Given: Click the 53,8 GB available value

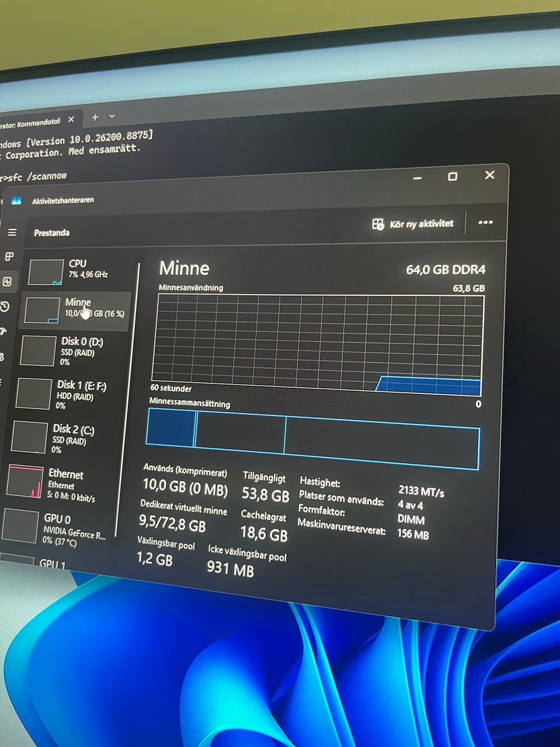Looking at the screenshot, I should click(265, 495).
